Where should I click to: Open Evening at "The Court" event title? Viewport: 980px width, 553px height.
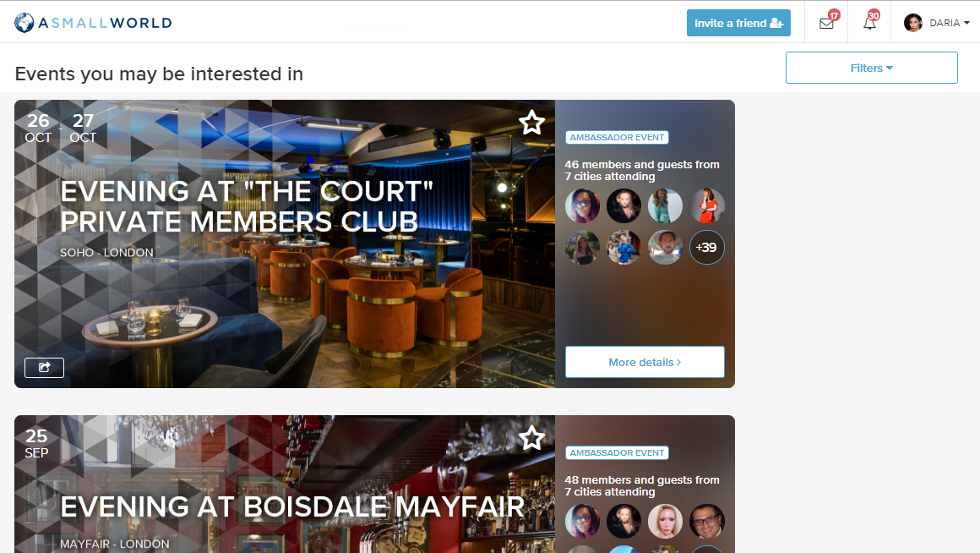[x=247, y=206]
